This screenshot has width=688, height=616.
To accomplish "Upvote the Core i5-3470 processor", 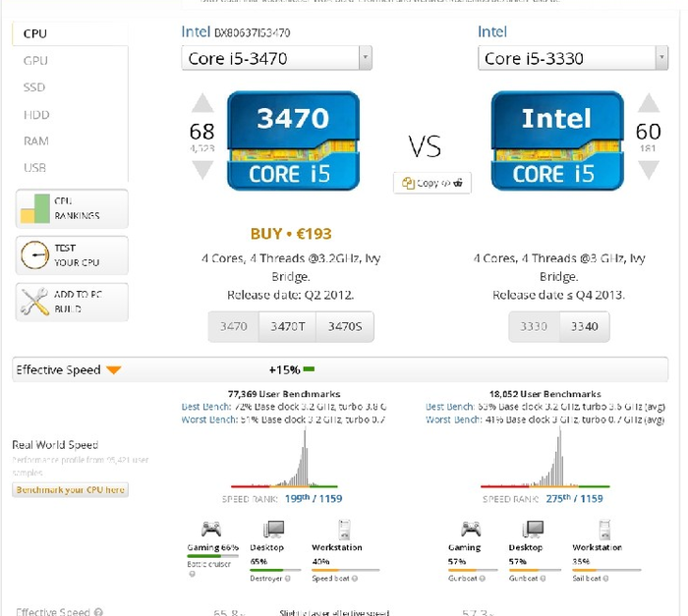I will coord(201,103).
